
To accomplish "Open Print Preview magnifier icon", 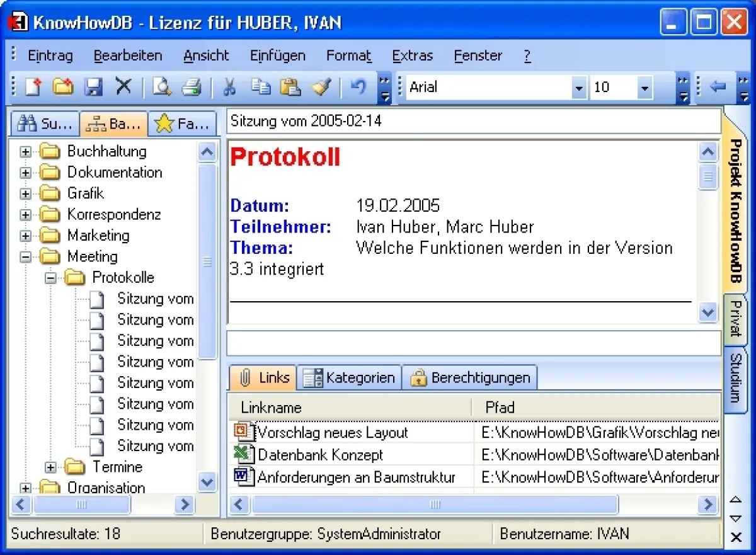I will pos(162,87).
